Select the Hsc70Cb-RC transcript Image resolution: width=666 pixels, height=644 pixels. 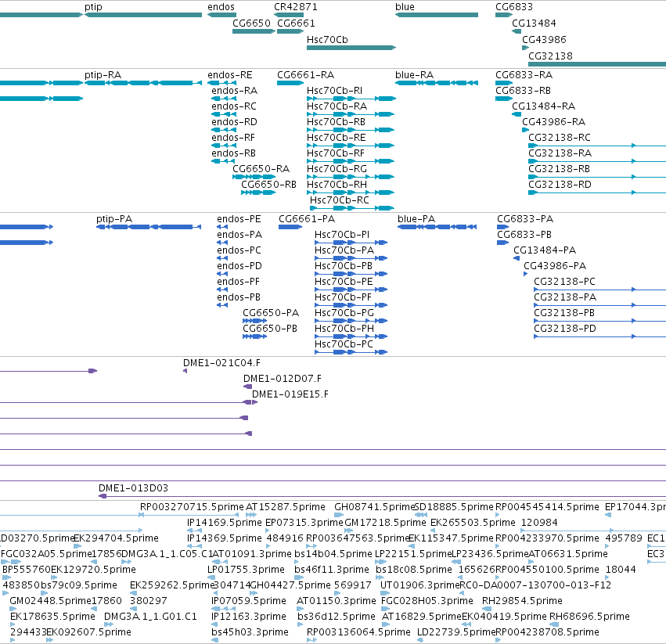click(352, 208)
